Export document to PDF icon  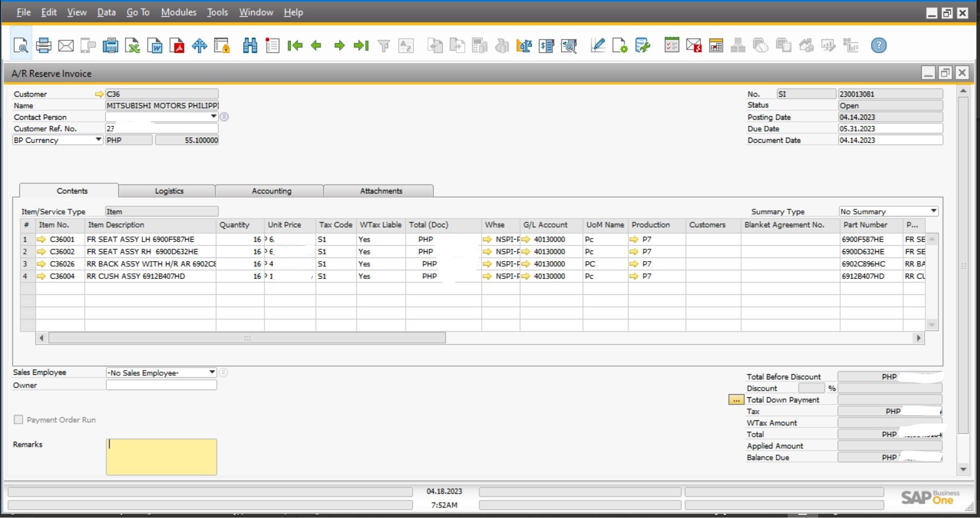click(177, 46)
